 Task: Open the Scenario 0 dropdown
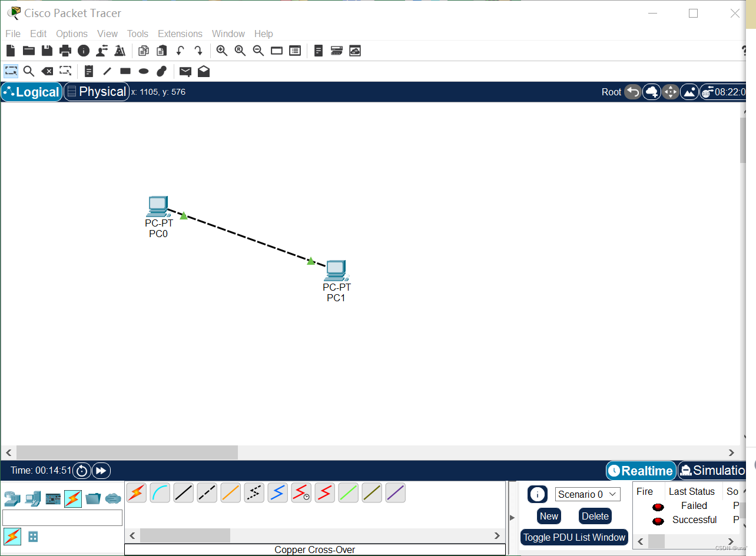pos(588,494)
